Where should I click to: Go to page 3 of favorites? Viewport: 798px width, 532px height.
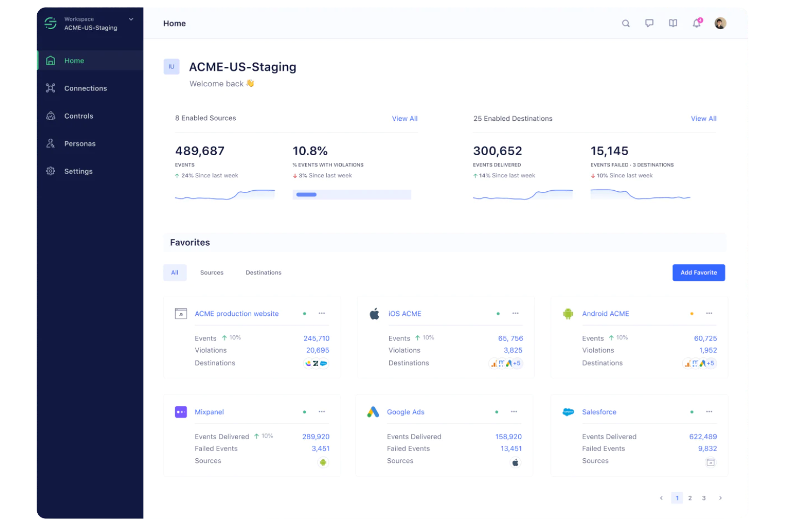point(704,498)
